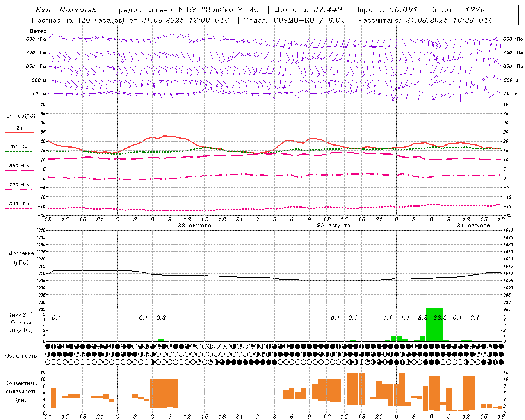
Task: Click the 8.2 precipitation value
Action: (x=423, y=318)
